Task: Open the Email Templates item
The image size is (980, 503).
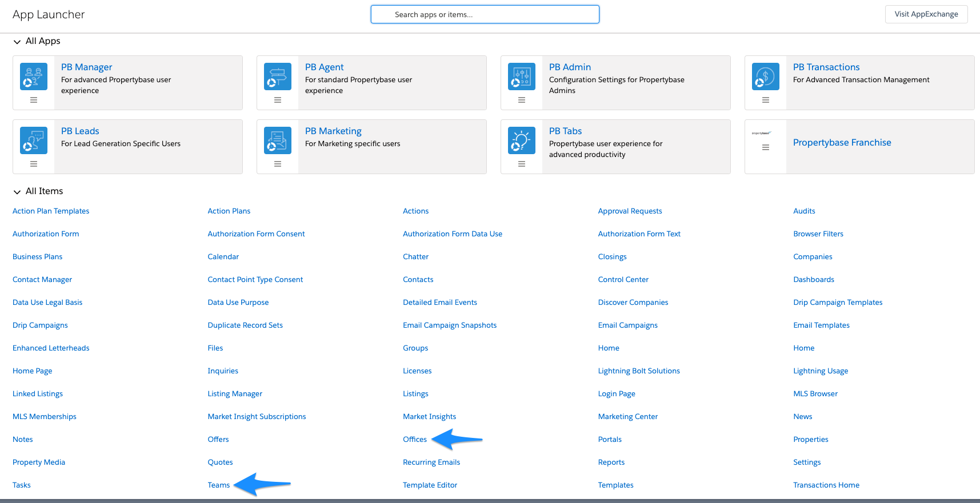Action: click(821, 325)
